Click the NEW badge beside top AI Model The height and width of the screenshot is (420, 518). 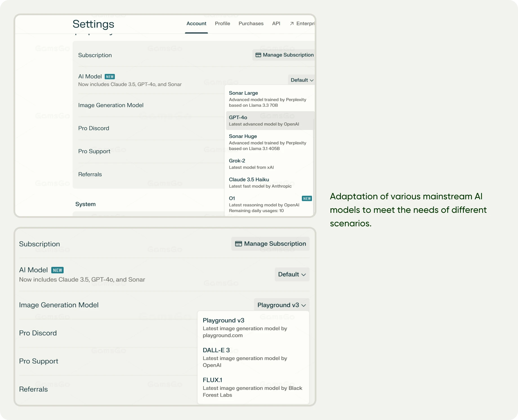pos(110,77)
